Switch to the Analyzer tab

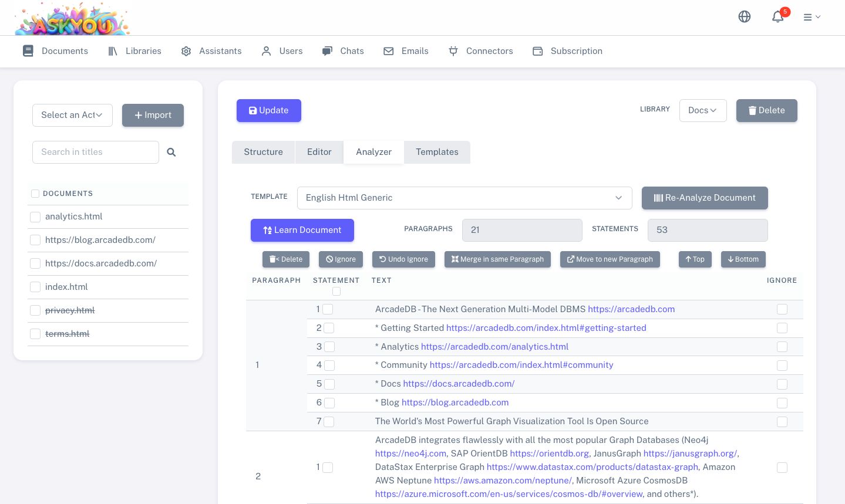coord(374,152)
